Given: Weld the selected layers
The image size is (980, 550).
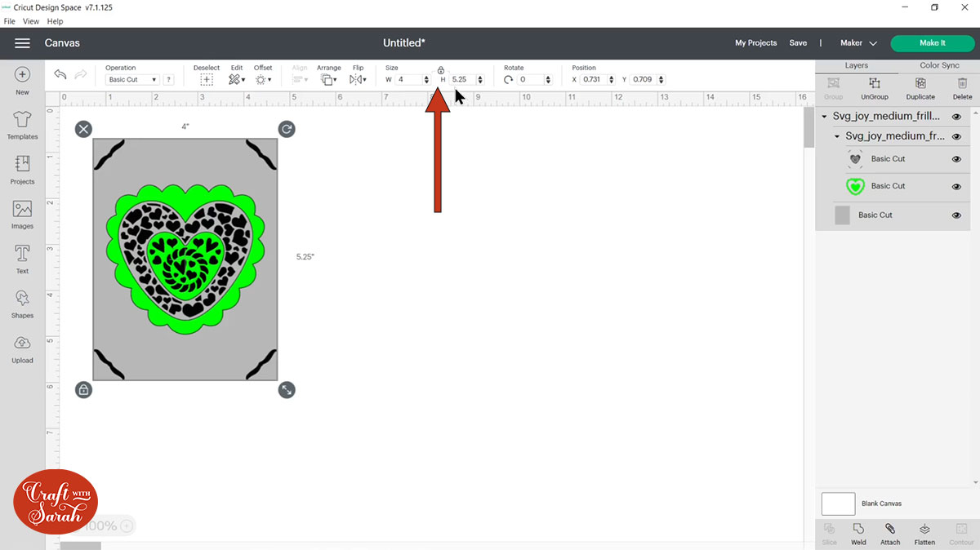Looking at the screenshot, I should click(858, 534).
